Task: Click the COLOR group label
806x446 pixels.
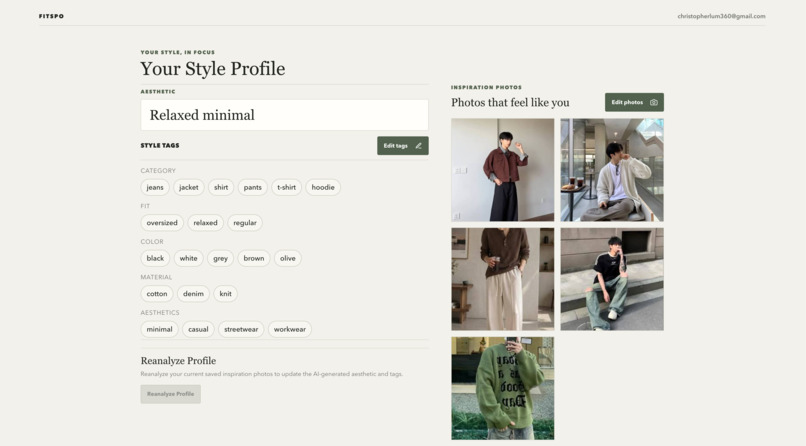Action: coord(152,241)
